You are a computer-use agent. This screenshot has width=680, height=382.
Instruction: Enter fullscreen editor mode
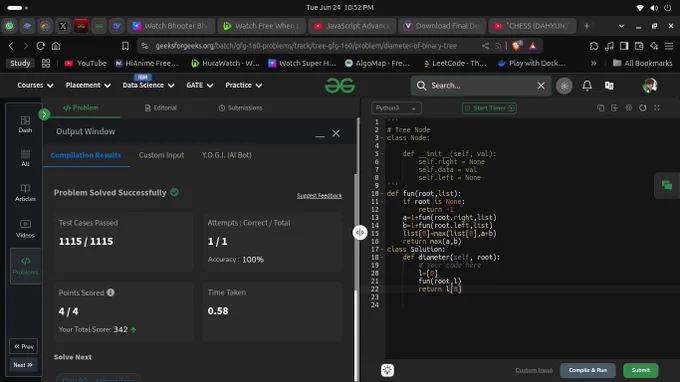(657, 108)
